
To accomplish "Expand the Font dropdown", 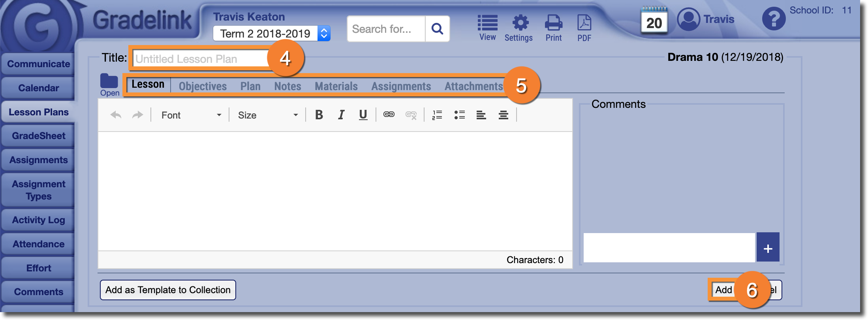I will click(191, 115).
